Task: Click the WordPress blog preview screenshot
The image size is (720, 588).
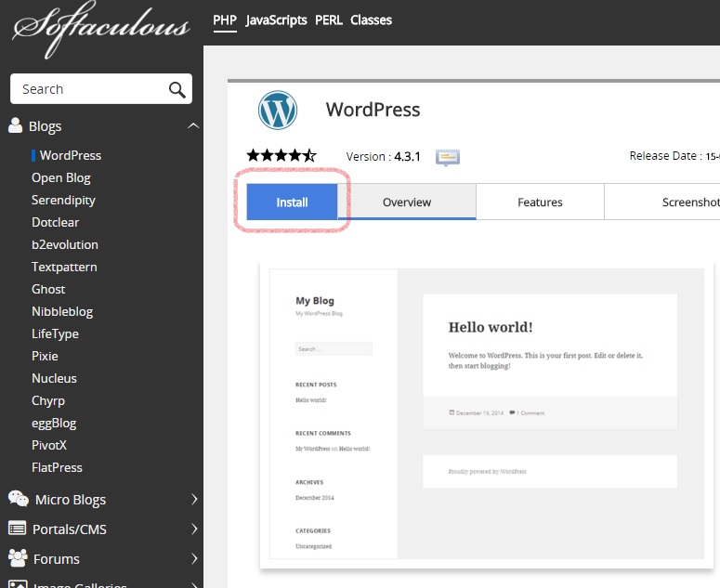Action: pyautogui.click(x=487, y=414)
